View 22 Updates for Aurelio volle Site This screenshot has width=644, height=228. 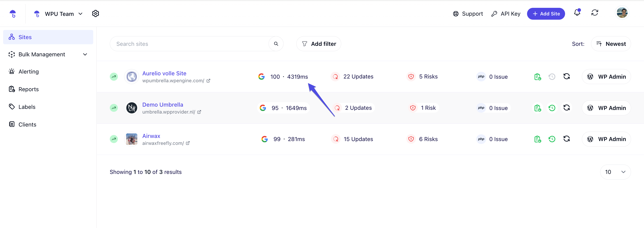click(352, 76)
